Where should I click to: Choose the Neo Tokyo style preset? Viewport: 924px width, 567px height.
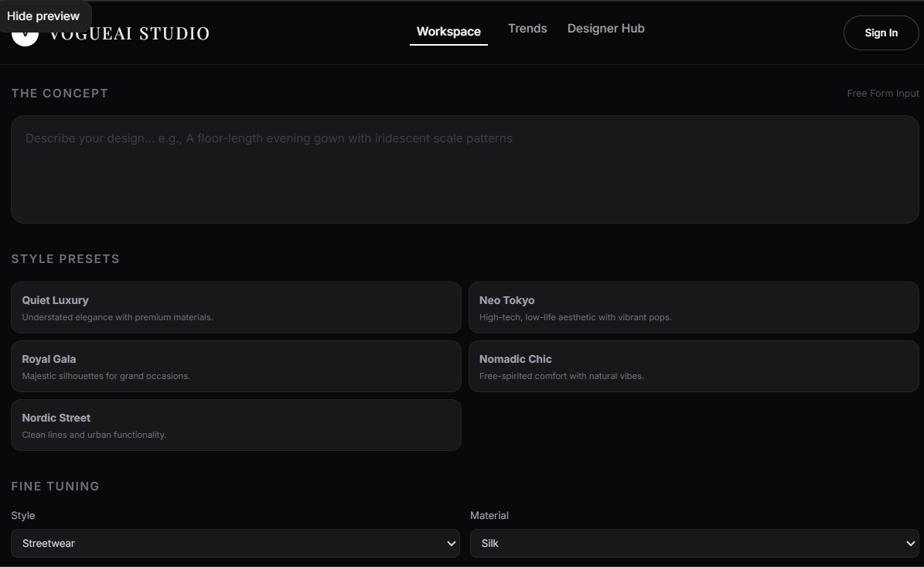pos(693,307)
